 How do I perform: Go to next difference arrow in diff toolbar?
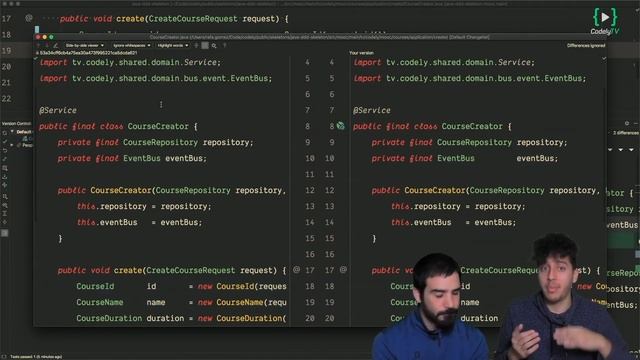tap(47, 45)
